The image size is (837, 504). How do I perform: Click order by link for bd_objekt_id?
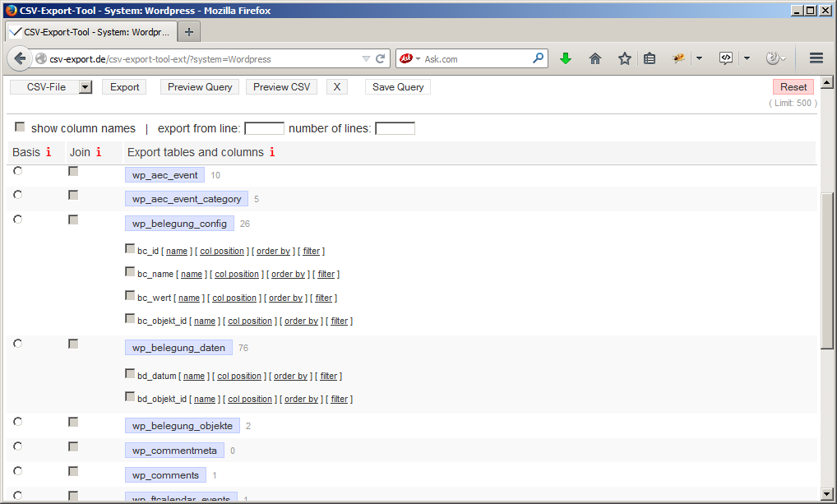pyautogui.click(x=301, y=399)
